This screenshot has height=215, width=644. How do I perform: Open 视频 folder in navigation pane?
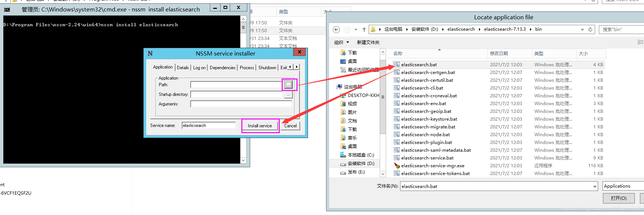(x=349, y=104)
